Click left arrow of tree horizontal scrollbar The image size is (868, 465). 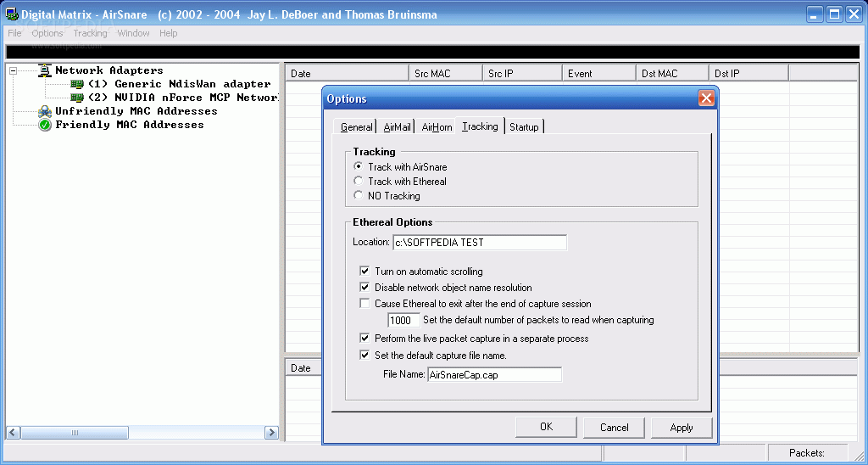(14, 433)
